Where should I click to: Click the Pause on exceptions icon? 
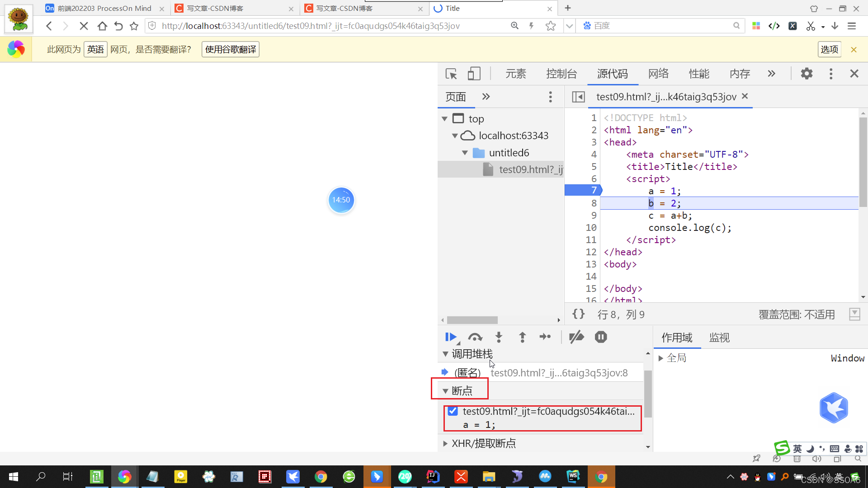pos(600,337)
